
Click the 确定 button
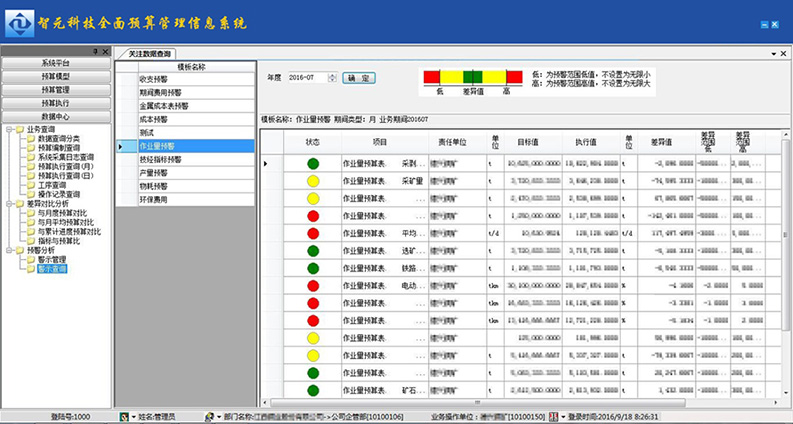click(358, 77)
